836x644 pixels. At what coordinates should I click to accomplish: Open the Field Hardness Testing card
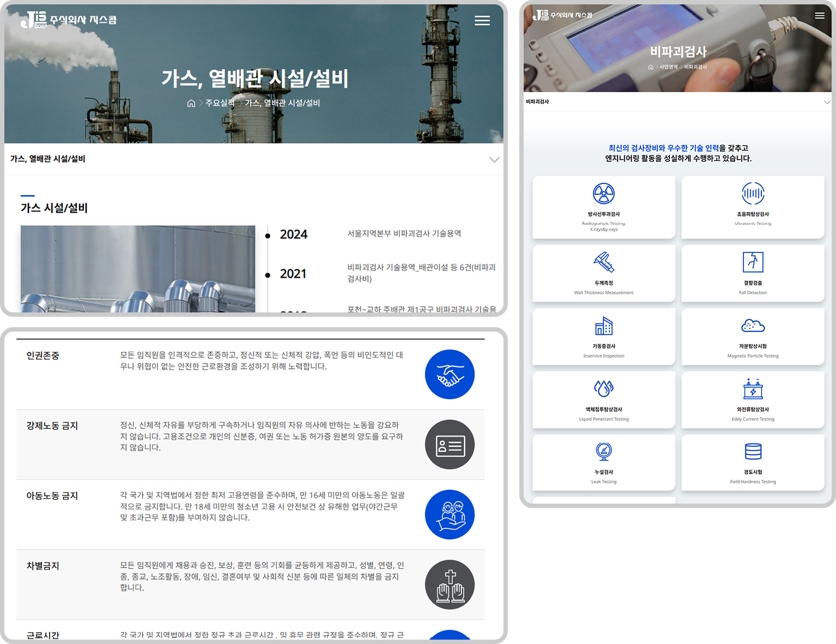coord(753,463)
